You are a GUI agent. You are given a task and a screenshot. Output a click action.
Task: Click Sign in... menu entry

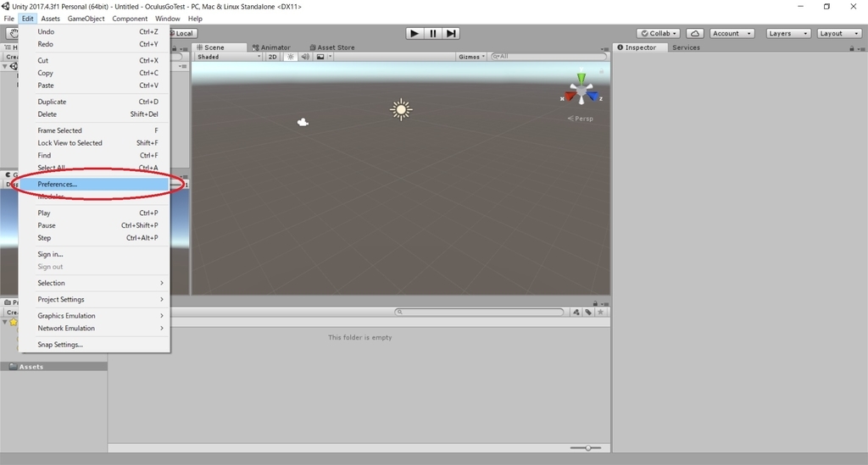(94, 254)
